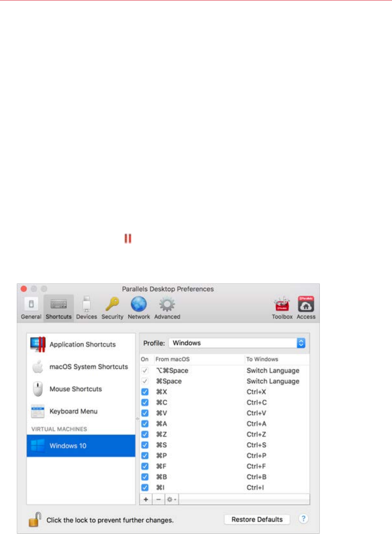Click the Ctrl+B mapping text
Viewport: 392px width, 534px height.
[x=256, y=477]
